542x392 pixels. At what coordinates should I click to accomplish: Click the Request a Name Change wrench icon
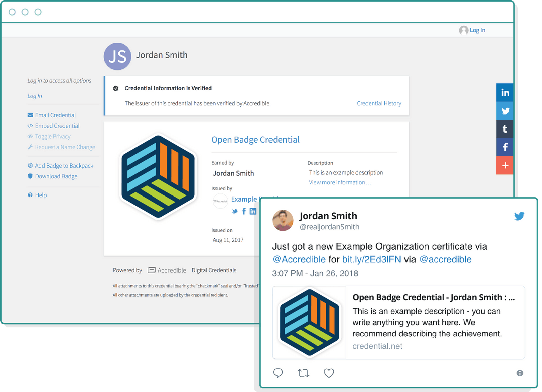click(30, 147)
